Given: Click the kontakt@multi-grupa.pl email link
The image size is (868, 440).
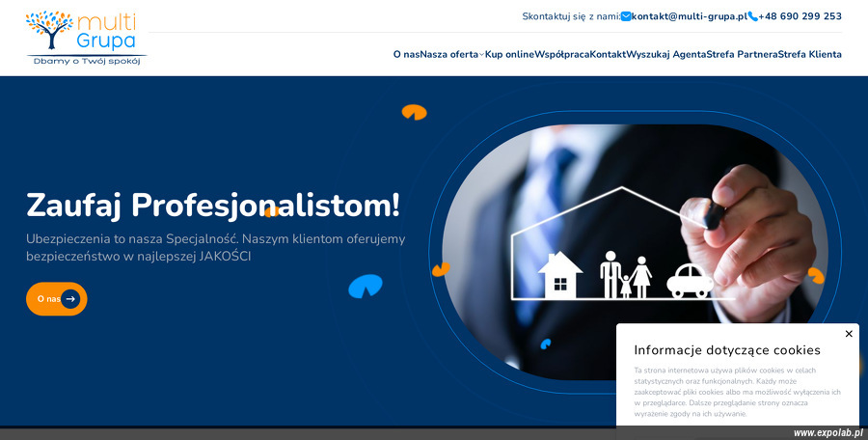Looking at the screenshot, I should (x=690, y=16).
